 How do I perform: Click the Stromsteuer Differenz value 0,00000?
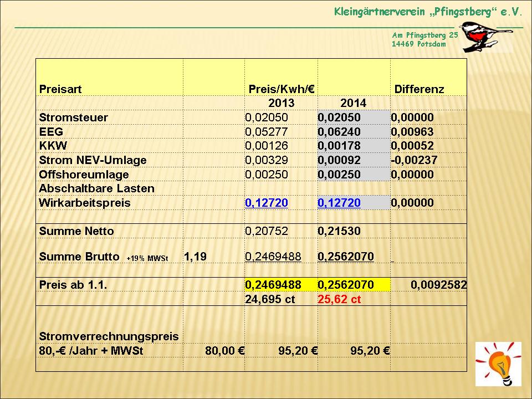[412, 117]
